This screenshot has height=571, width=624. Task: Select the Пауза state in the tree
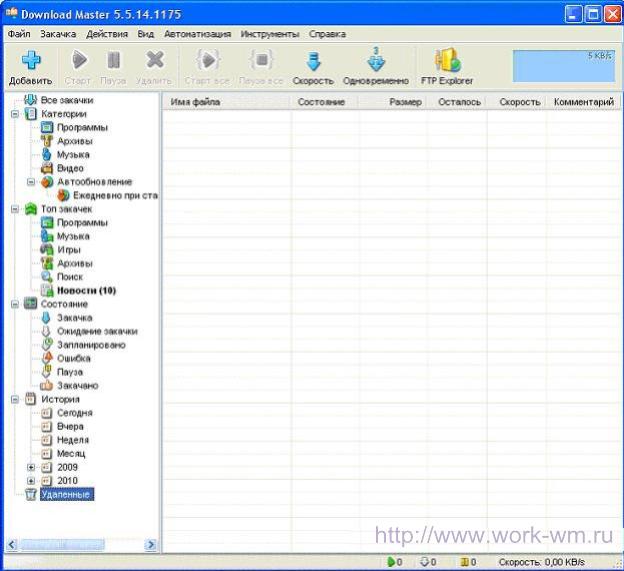pos(70,372)
